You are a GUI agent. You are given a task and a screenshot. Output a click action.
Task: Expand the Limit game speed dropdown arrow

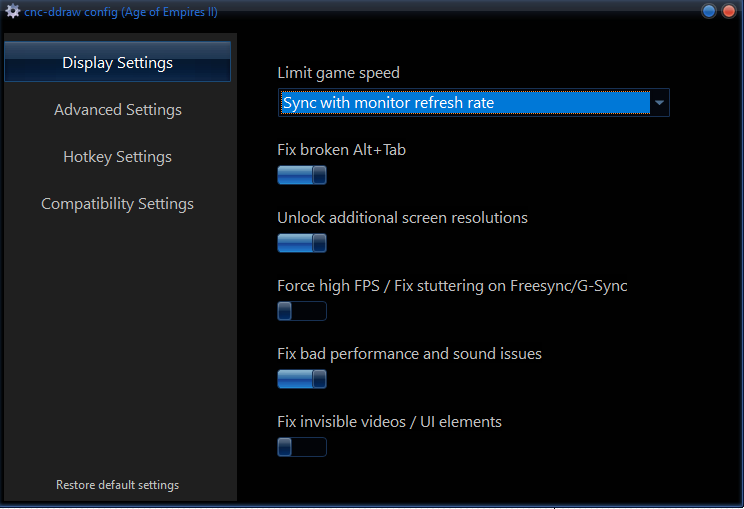pyautogui.click(x=659, y=103)
